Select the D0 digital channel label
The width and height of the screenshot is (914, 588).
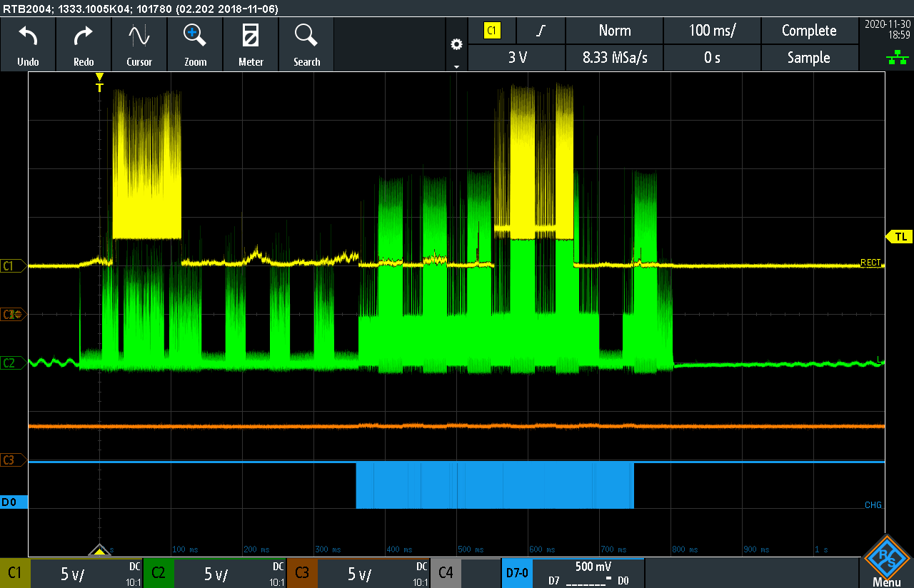tap(13, 502)
